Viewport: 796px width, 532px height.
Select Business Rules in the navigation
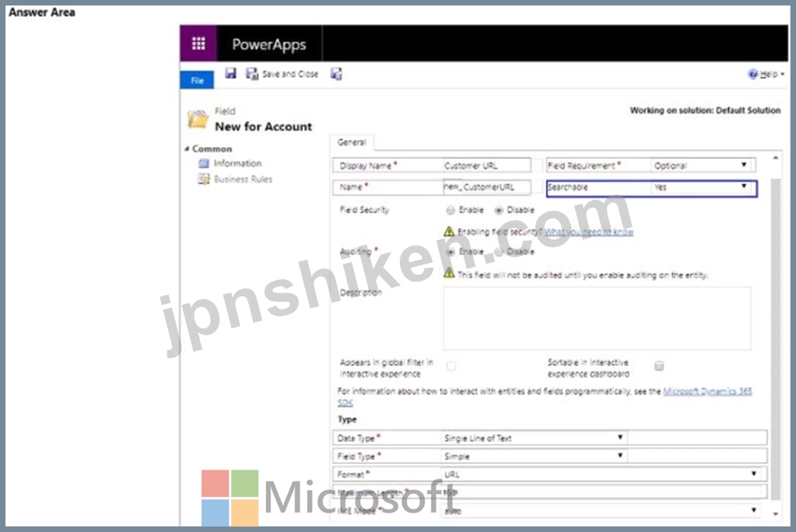(243, 179)
